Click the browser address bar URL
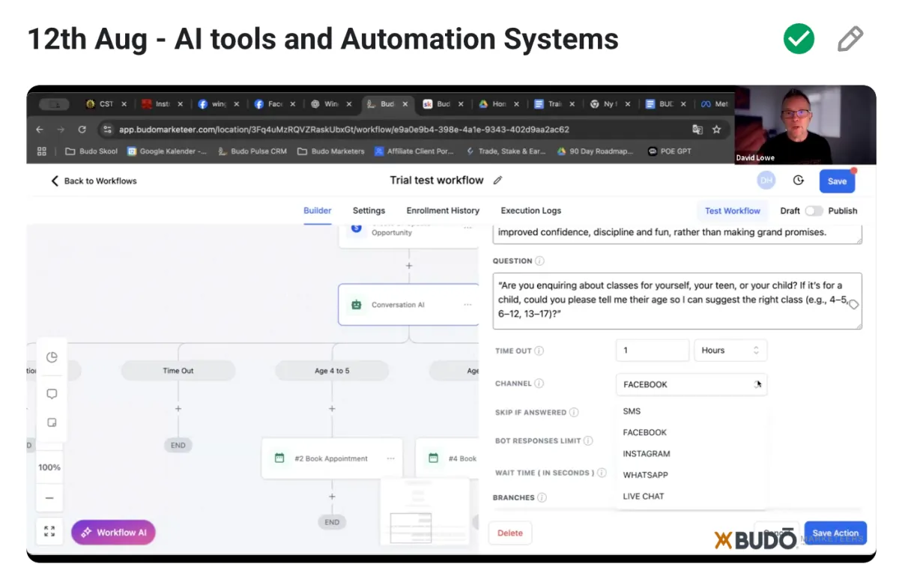This screenshot has height=588, width=899. pyautogui.click(x=344, y=130)
